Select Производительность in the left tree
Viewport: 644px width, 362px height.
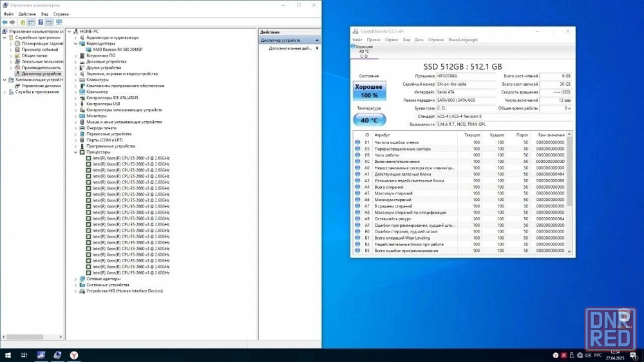(x=41, y=68)
